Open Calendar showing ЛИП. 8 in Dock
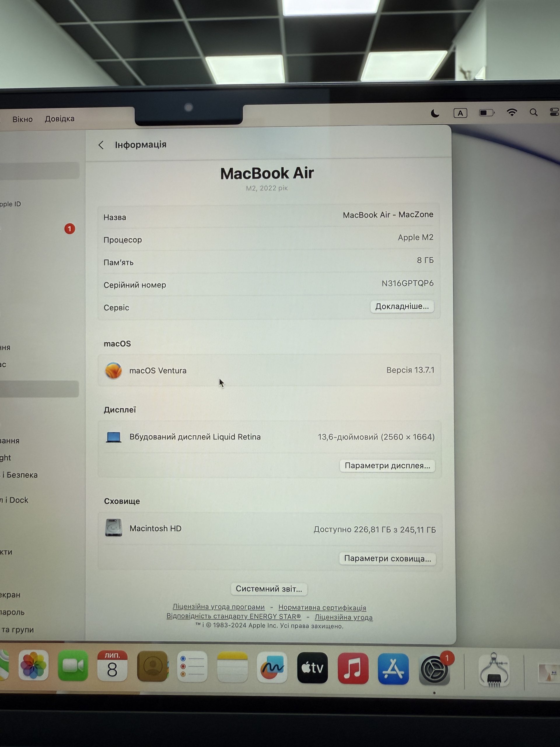The image size is (560, 747). pyautogui.click(x=112, y=666)
